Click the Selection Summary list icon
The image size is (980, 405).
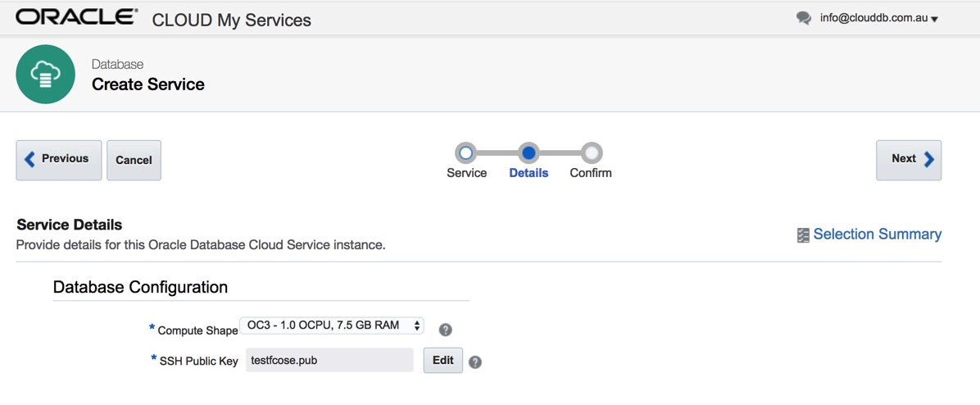803,235
